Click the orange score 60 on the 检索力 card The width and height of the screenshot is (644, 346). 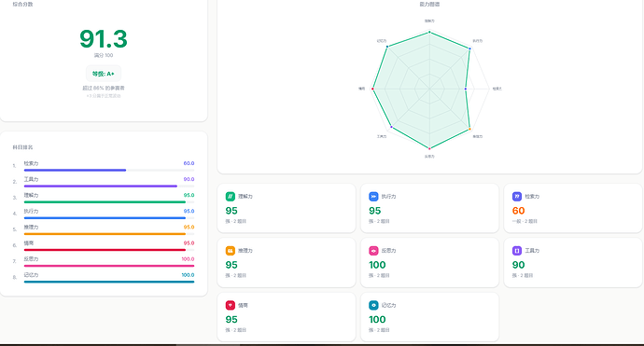pyautogui.click(x=518, y=211)
